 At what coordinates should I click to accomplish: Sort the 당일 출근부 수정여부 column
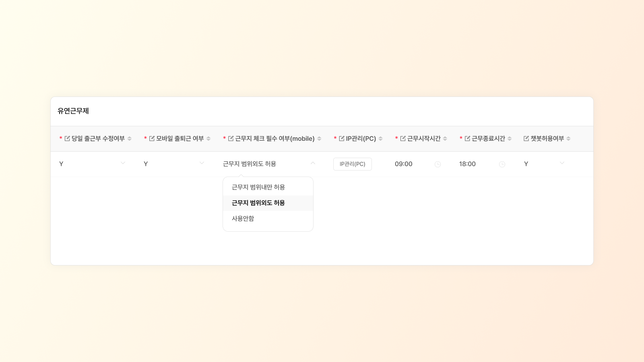130,139
